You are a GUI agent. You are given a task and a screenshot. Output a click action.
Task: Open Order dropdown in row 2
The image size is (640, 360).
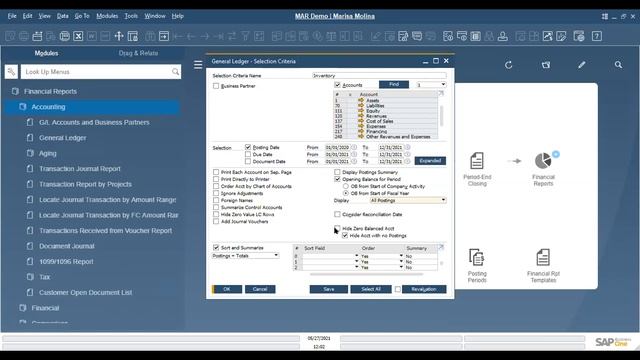(x=401, y=267)
